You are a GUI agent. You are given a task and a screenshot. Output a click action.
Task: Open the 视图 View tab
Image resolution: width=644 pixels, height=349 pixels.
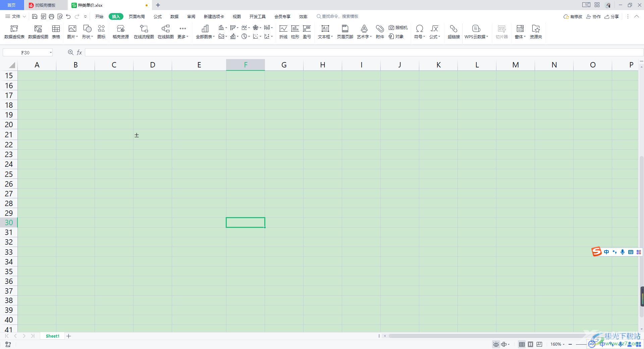[x=237, y=16]
